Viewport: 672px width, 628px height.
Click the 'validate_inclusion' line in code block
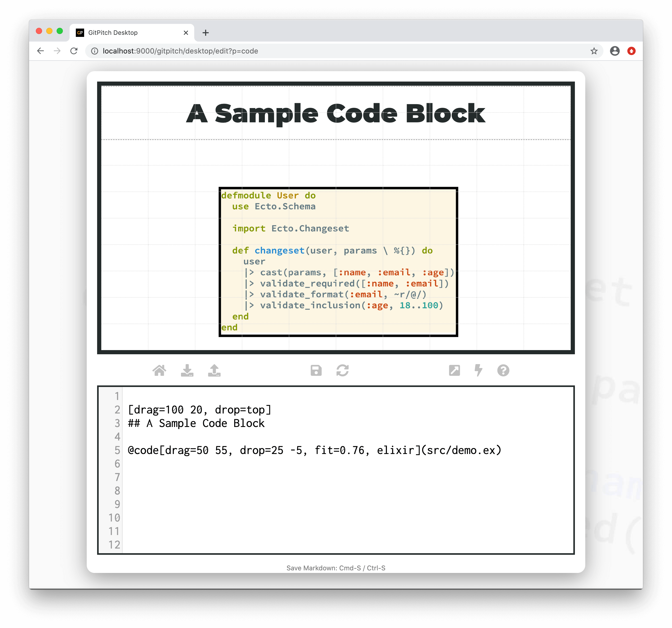(x=344, y=305)
